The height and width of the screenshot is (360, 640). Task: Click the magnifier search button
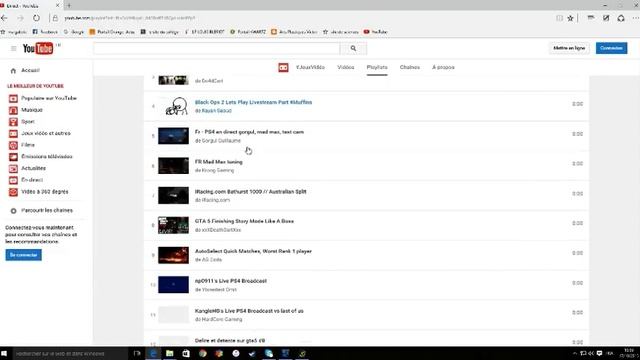353,49
